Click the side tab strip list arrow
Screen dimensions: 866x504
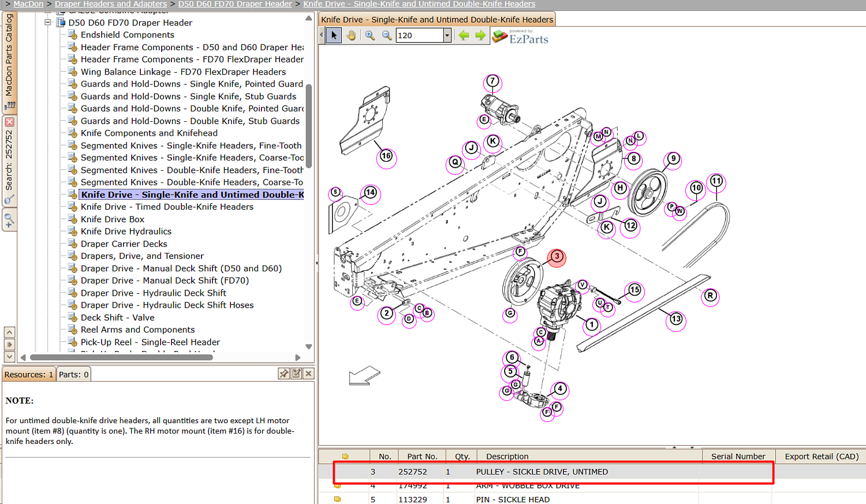click(x=9, y=345)
